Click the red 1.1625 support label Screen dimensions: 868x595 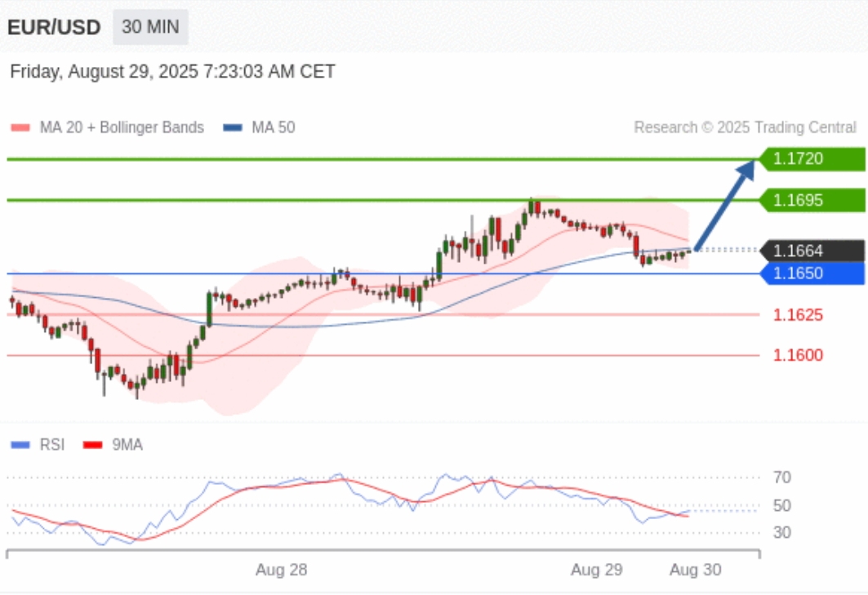click(x=798, y=315)
